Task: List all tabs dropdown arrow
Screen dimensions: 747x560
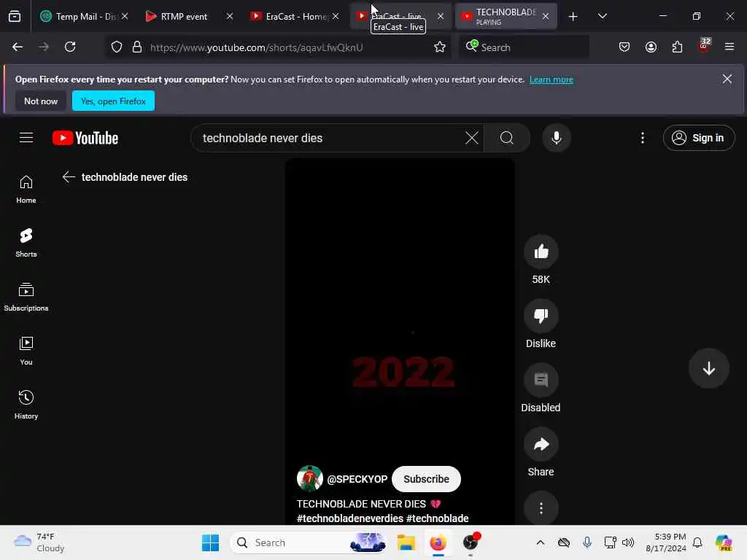Action: [602, 16]
